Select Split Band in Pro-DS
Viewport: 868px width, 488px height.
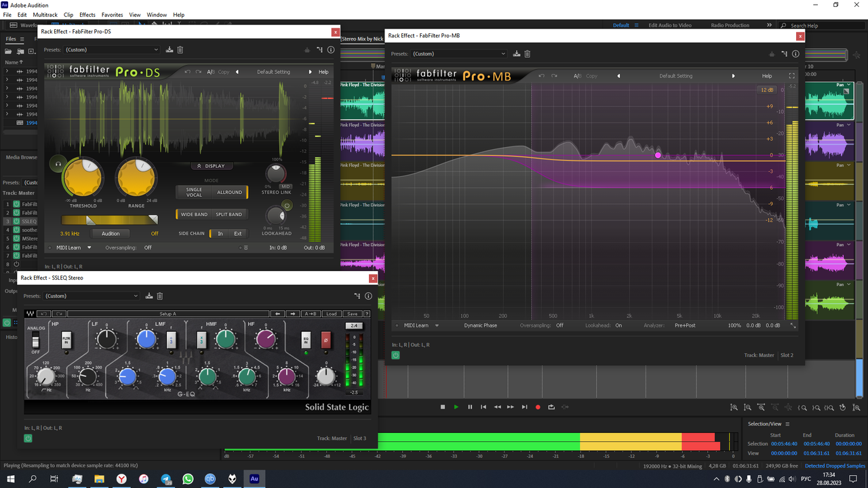229,214
